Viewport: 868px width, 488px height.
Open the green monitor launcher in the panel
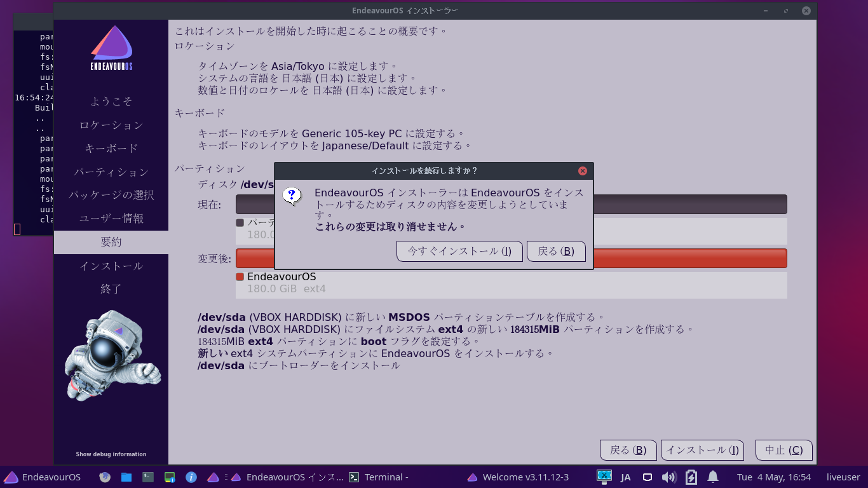pyautogui.click(x=170, y=477)
